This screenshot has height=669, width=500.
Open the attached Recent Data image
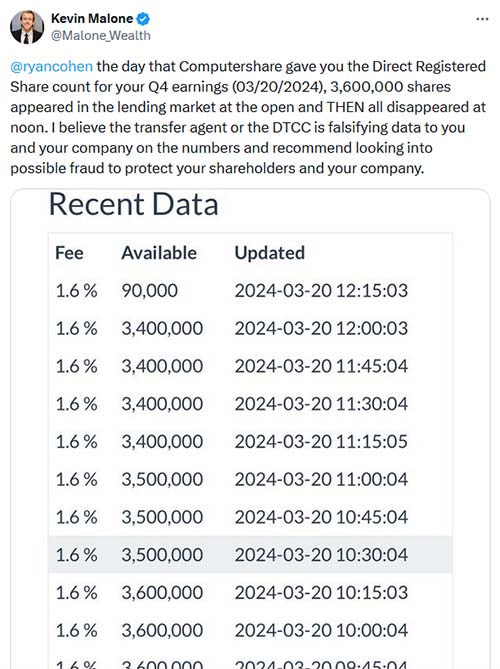(x=250, y=428)
